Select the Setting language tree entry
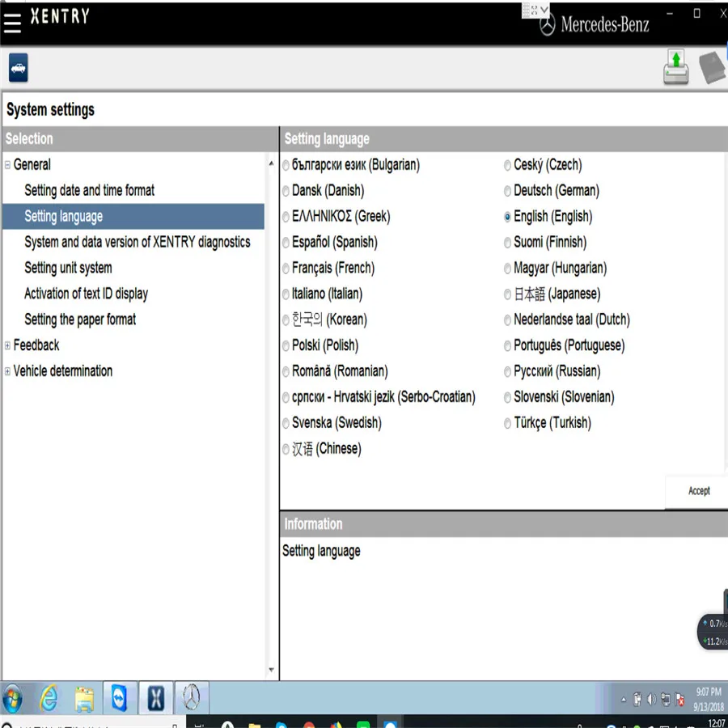This screenshot has width=728, height=728. click(x=133, y=216)
